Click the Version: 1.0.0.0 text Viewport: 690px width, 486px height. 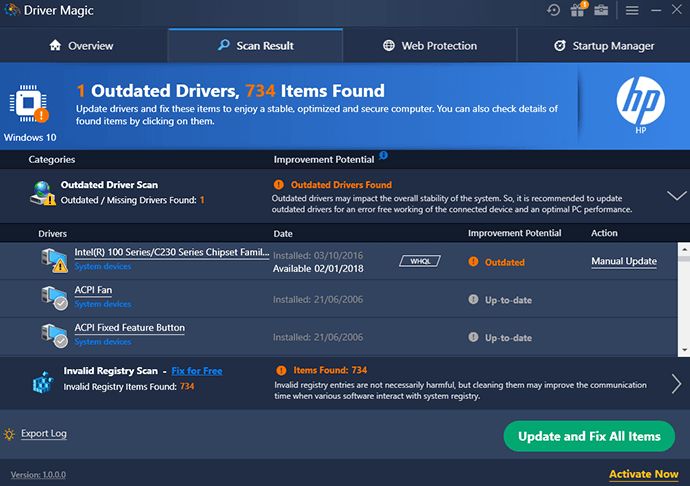[x=38, y=475]
